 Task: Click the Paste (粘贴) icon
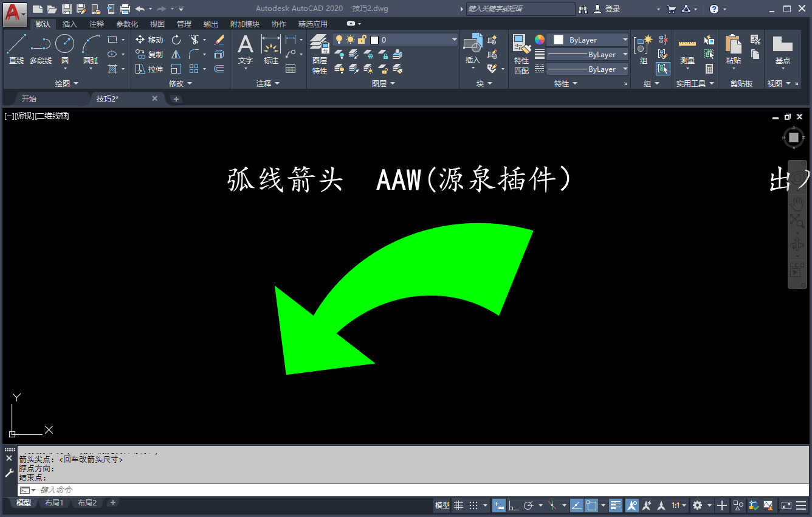pyautogui.click(x=734, y=50)
